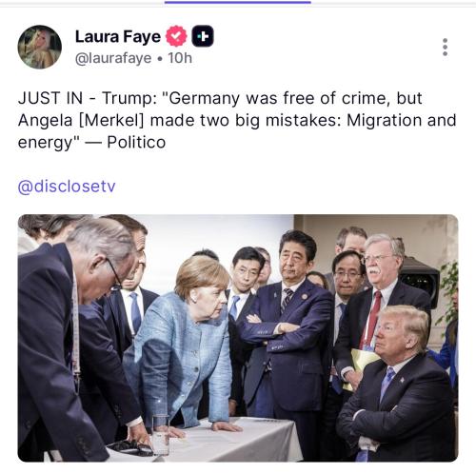This screenshot has height=474, width=476.
Task: Click the 10h post timestamp
Action: click(180, 58)
